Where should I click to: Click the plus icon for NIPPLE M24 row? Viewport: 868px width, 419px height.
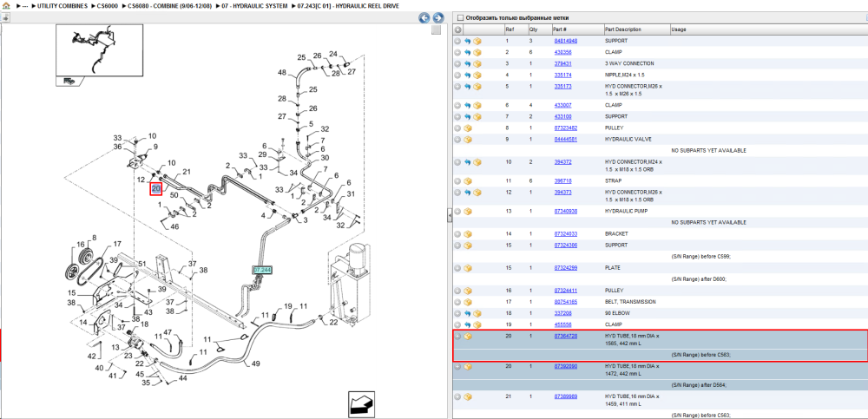coord(457,75)
